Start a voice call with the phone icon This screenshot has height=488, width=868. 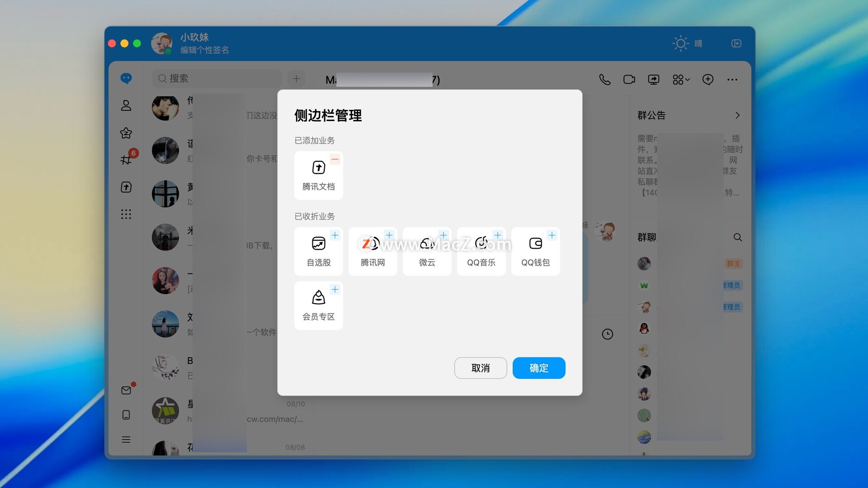tap(604, 80)
